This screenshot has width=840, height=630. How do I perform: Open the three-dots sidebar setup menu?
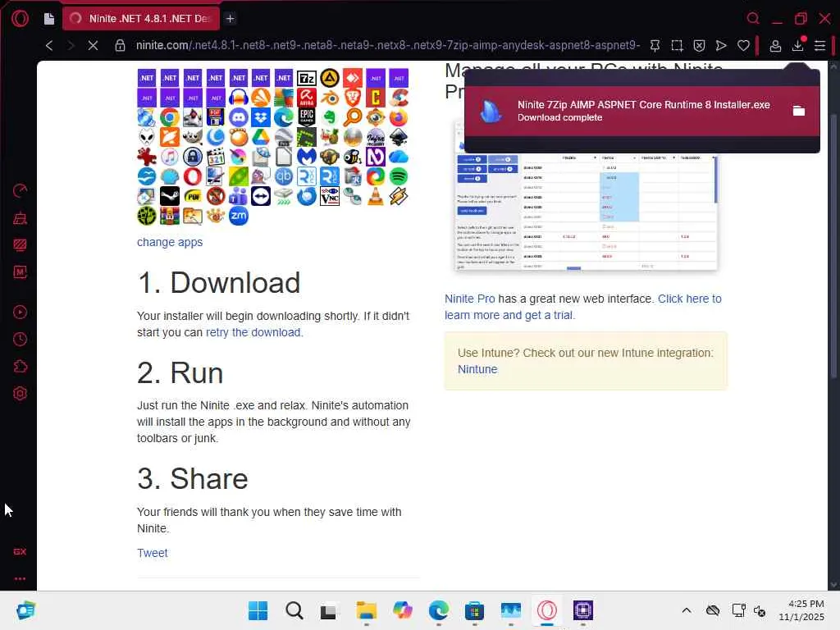pyautogui.click(x=20, y=578)
